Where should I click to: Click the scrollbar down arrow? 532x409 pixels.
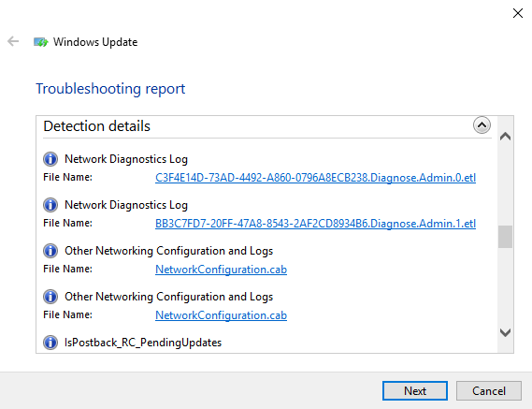coord(505,332)
